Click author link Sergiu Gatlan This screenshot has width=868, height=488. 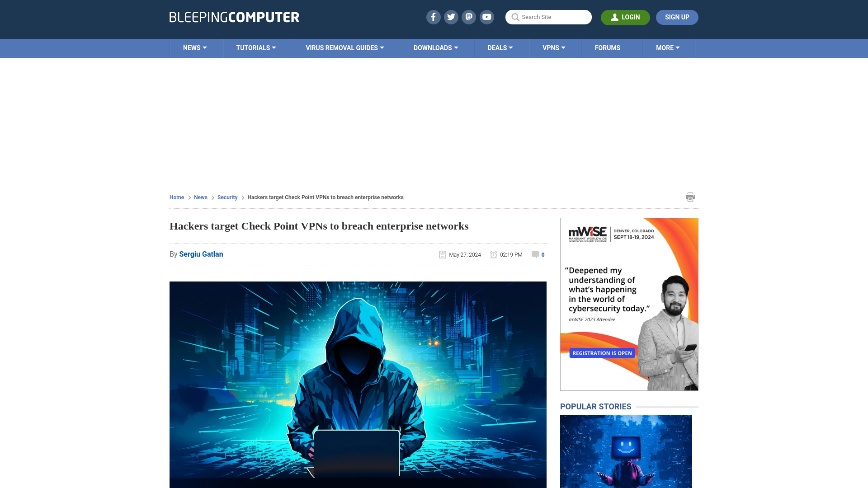201,254
